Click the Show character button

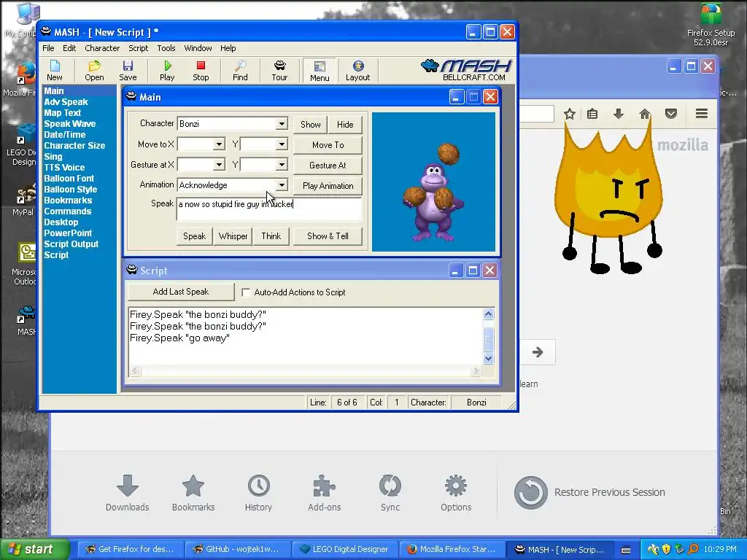(310, 124)
